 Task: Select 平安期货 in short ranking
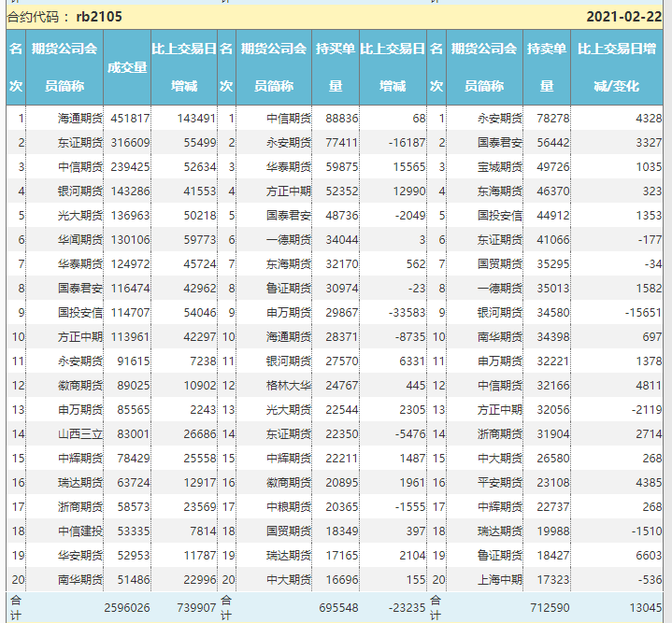click(500, 483)
